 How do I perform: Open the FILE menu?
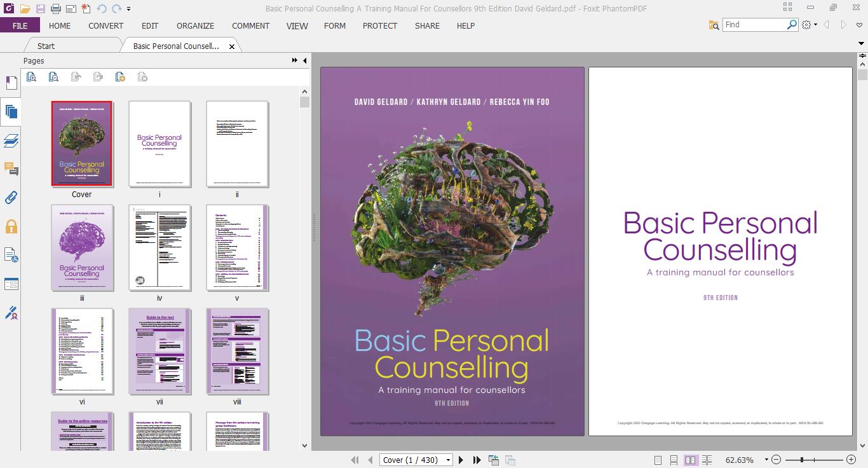[x=20, y=25]
